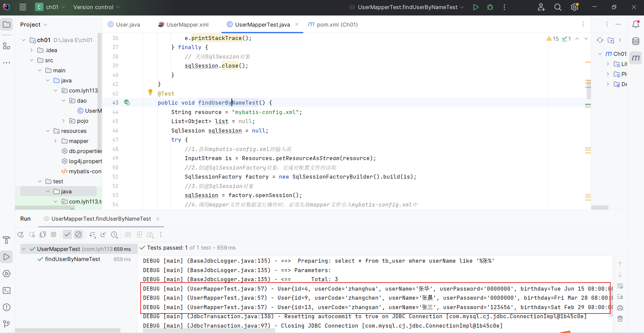Image resolution: width=644 pixels, height=333 pixels.
Task: Collapse the test folder
Action: [x=40, y=181]
